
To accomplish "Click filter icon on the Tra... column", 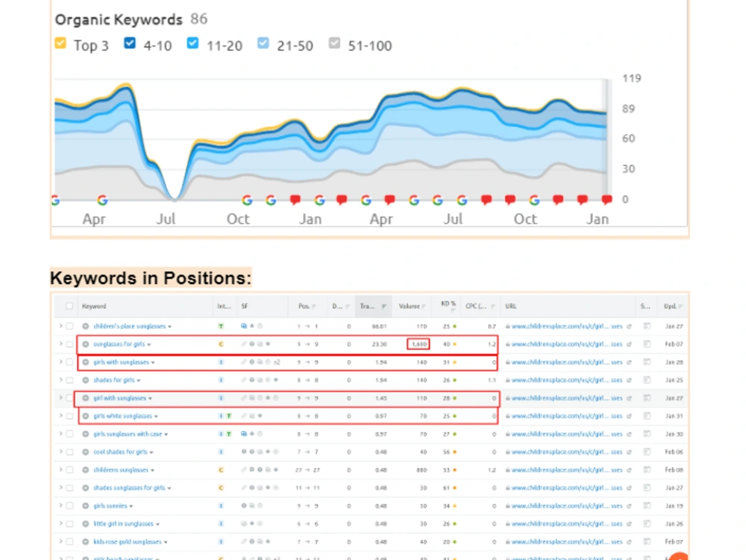I will [x=384, y=306].
